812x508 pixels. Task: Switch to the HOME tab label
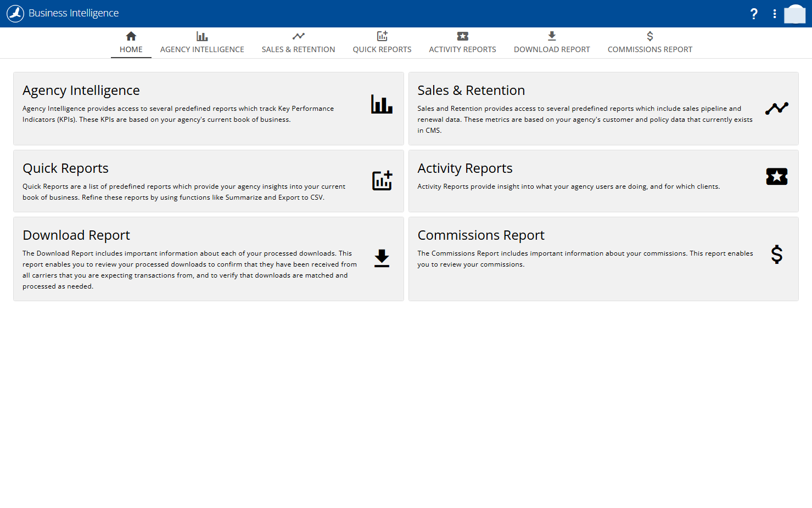(x=131, y=49)
